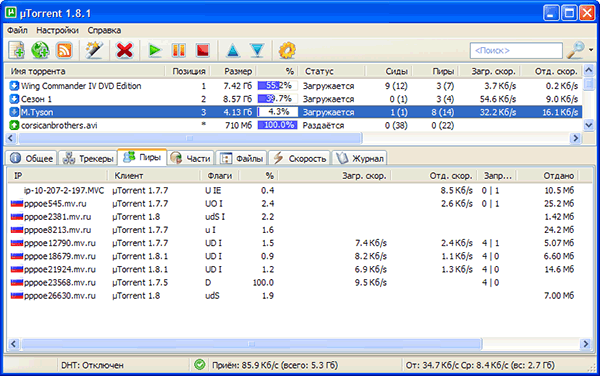Sort peers by Отдано column header

tap(559, 176)
